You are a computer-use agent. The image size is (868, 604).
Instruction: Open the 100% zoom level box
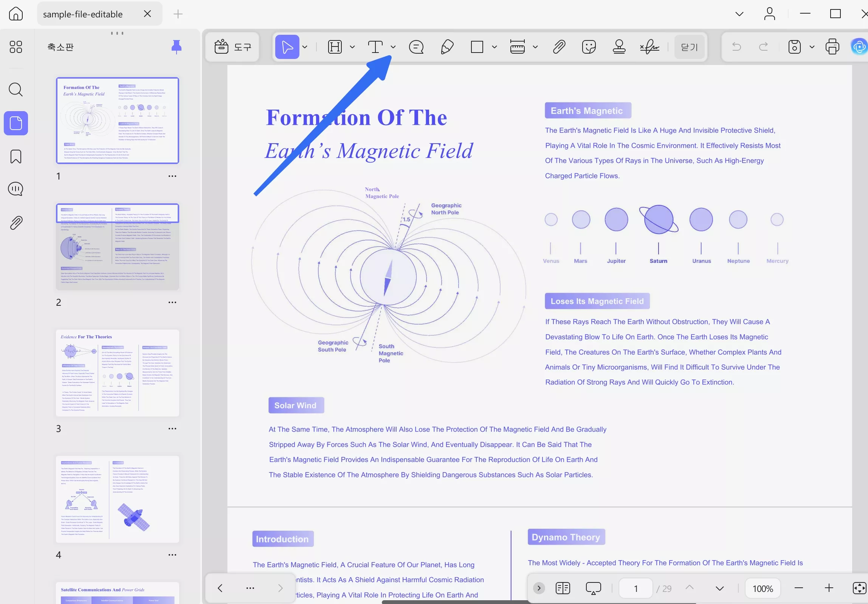tap(763, 588)
